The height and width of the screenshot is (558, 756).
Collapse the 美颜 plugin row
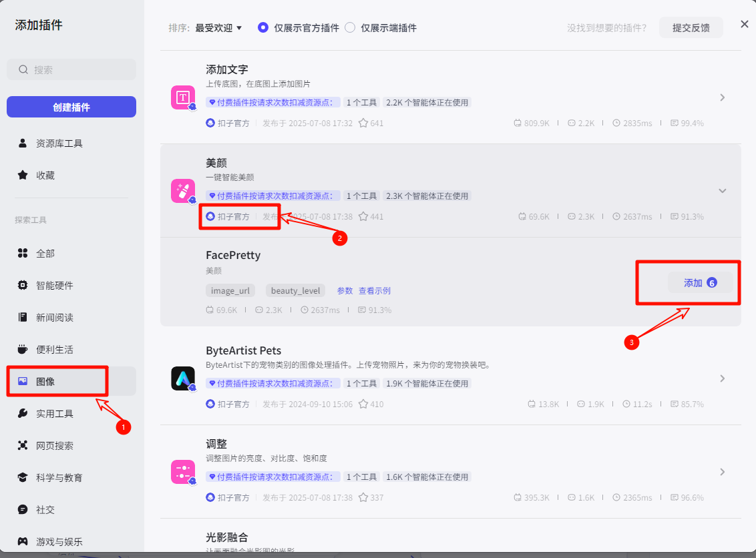click(x=722, y=191)
